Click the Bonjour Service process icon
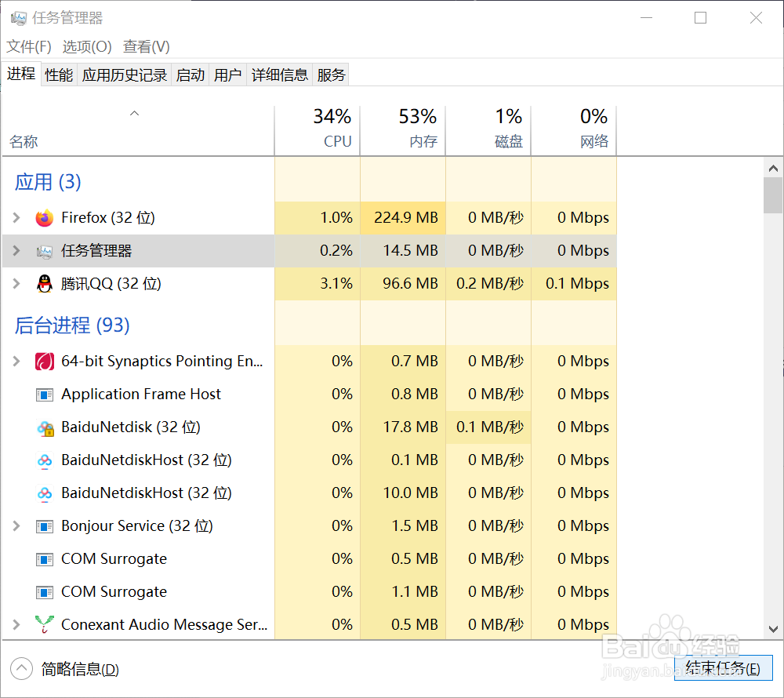 [45, 526]
